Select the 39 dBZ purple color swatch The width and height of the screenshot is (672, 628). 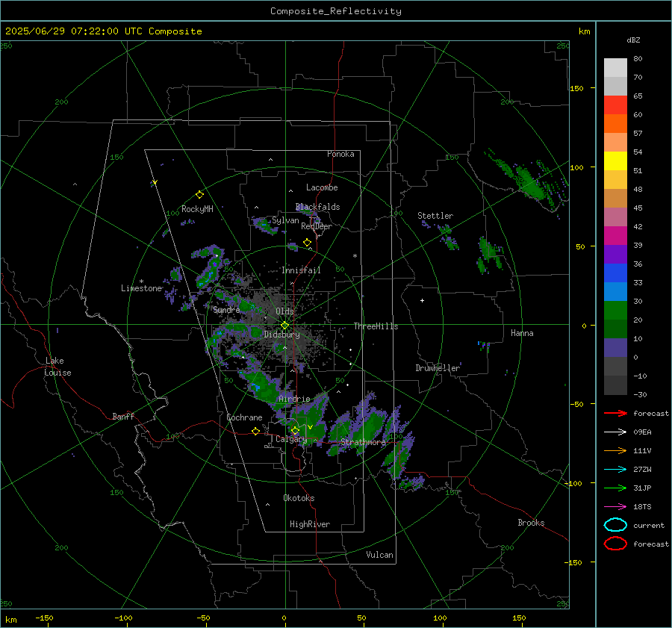[615, 254]
